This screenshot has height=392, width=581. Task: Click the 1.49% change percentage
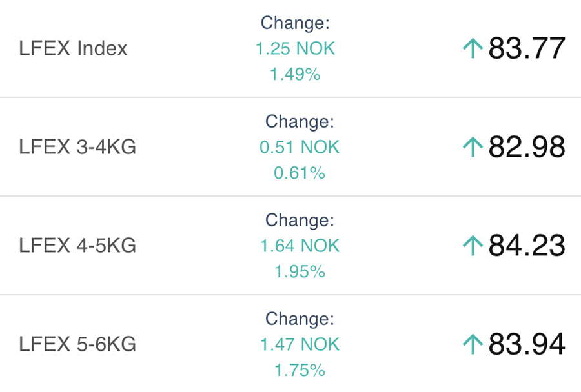click(295, 74)
